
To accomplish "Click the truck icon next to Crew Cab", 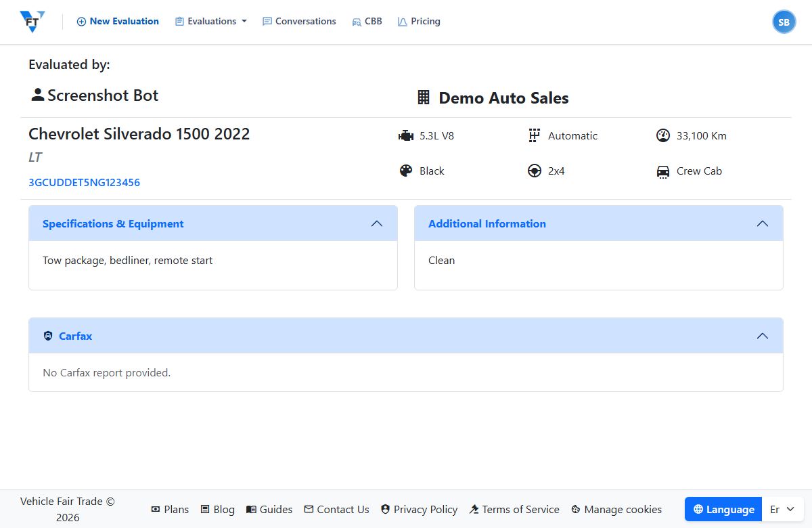I will click(663, 171).
